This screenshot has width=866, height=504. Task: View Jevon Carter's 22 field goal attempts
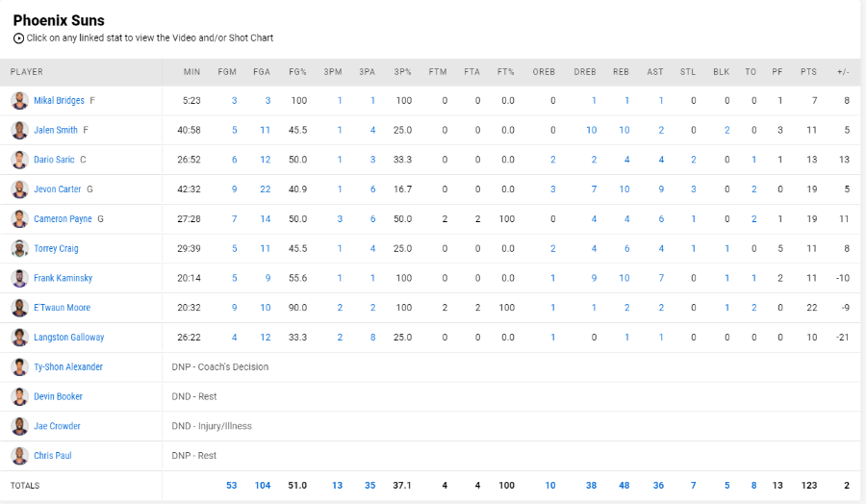pyautogui.click(x=266, y=189)
